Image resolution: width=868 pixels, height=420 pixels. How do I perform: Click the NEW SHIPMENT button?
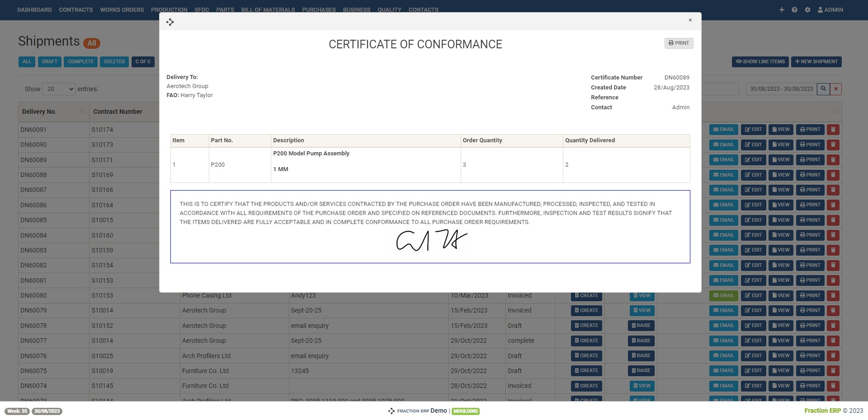click(x=816, y=61)
